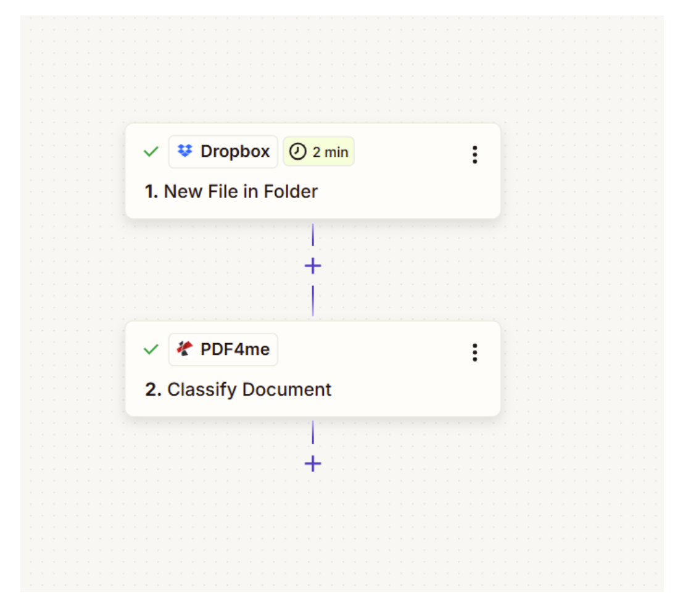Select the PDF4me app badge

click(x=223, y=349)
